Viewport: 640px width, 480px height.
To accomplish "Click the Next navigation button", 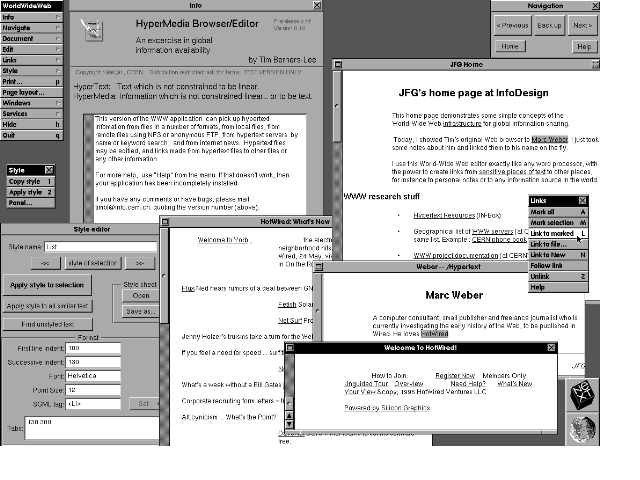I will click(x=583, y=25).
